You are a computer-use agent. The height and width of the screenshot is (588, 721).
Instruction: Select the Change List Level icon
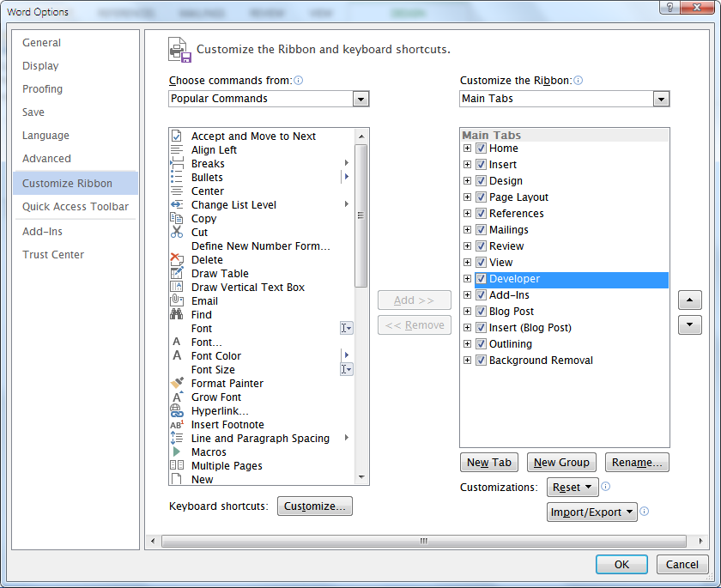click(177, 204)
